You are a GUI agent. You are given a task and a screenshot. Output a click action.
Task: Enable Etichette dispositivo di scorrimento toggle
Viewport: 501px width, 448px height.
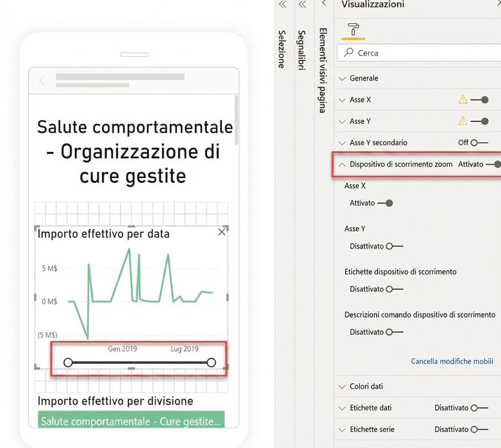point(395,289)
